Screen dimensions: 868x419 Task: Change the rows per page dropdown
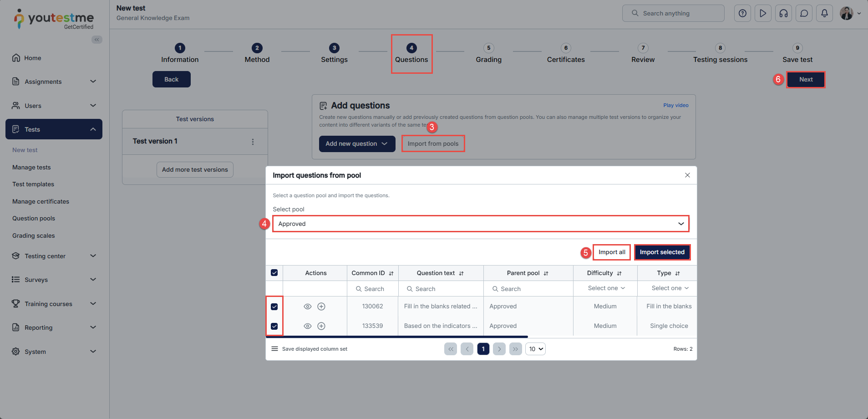(536, 349)
